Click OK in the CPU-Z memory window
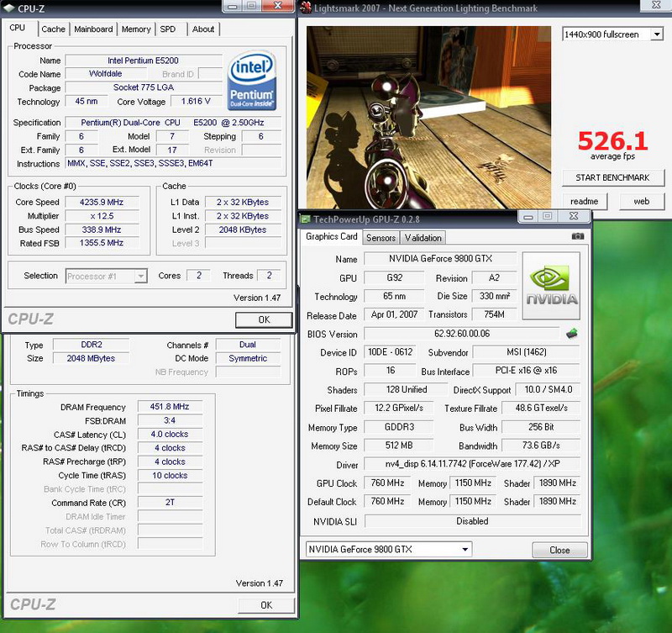The width and height of the screenshot is (672, 633). pos(266,605)
